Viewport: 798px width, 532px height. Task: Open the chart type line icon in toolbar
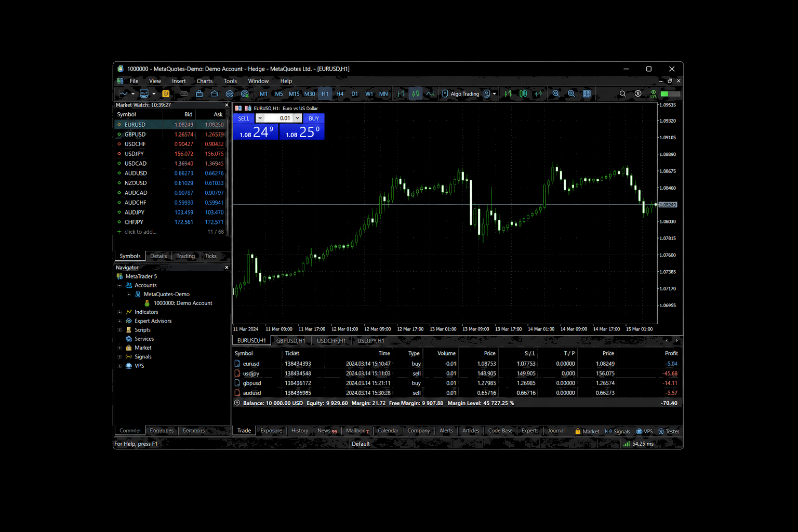pos(124,94)
